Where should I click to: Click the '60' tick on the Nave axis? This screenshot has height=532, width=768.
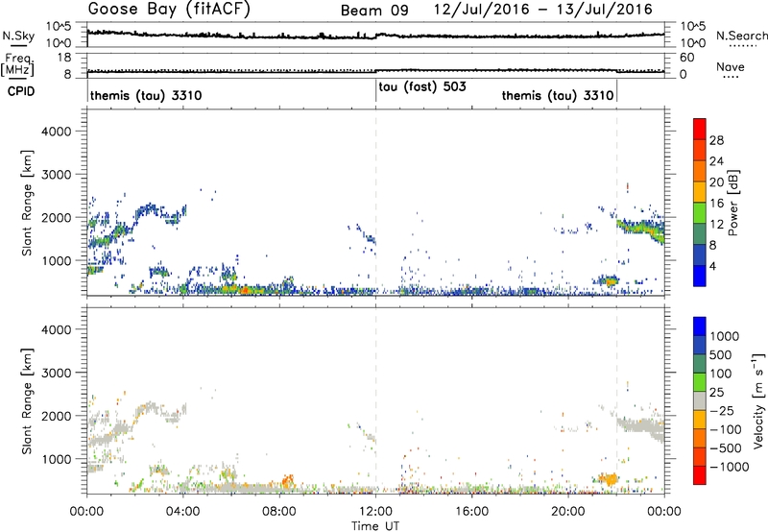point(686,58)
